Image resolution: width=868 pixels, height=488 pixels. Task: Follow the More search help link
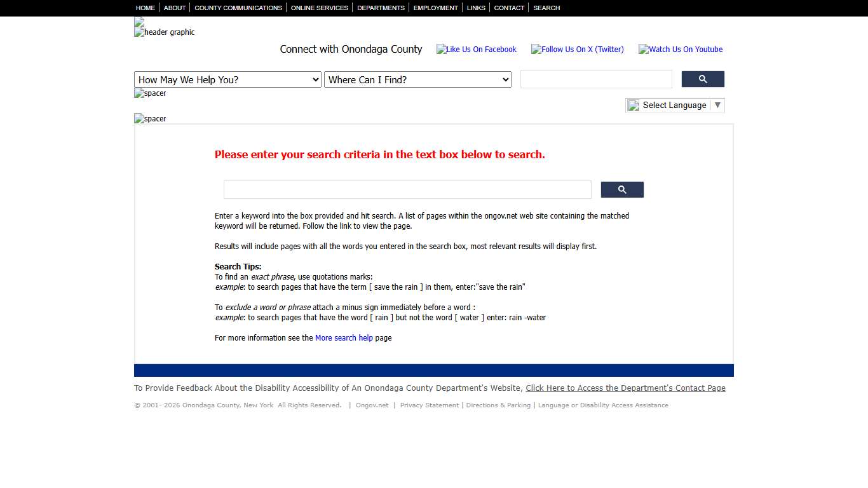[344, 338]
